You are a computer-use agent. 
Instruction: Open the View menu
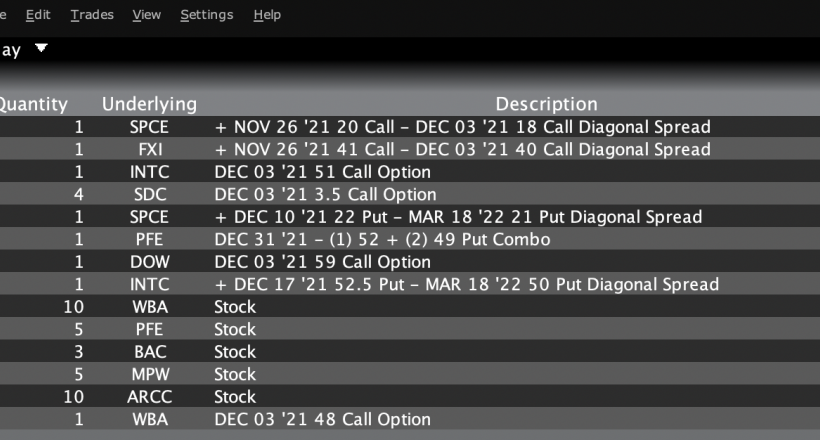click(147, 15)
